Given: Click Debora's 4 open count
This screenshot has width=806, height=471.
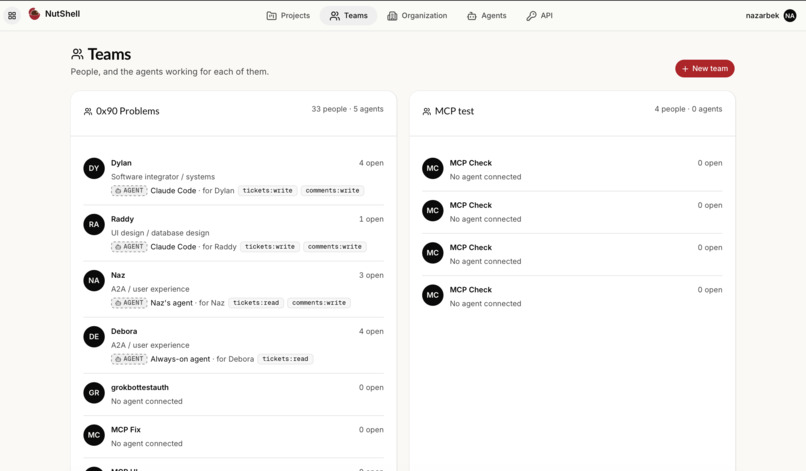Looking at the screenshot, I should pos(371,331).
